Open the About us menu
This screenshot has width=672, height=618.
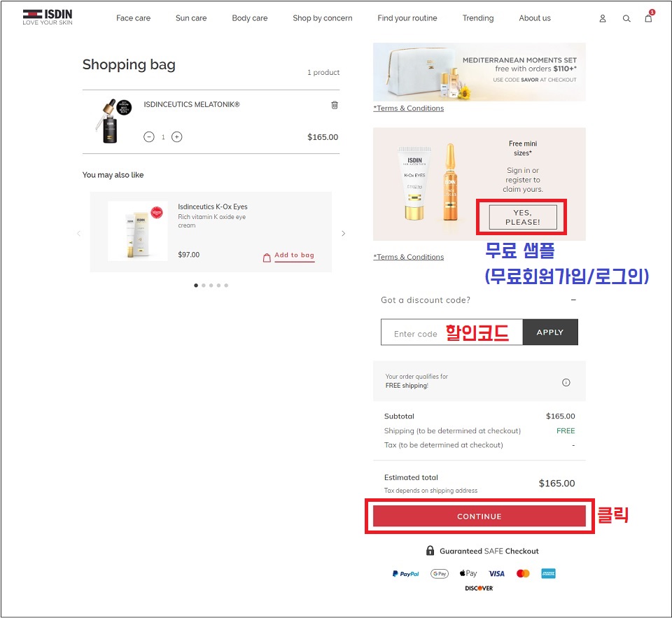point(535,18)
